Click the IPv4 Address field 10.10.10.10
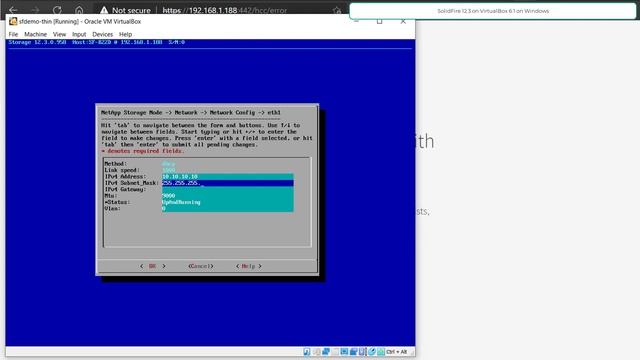640x360 pixels. tap(227, 176)
